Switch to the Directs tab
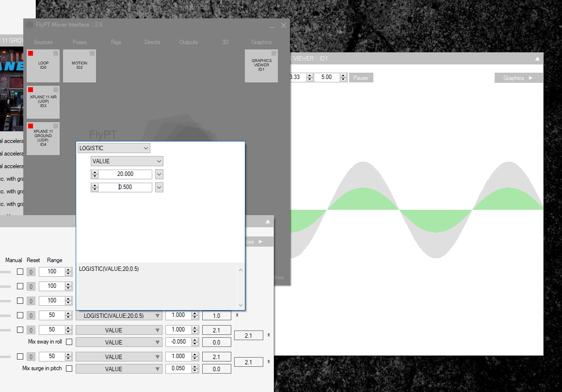The image size is (562, 392). click(152, 42)
